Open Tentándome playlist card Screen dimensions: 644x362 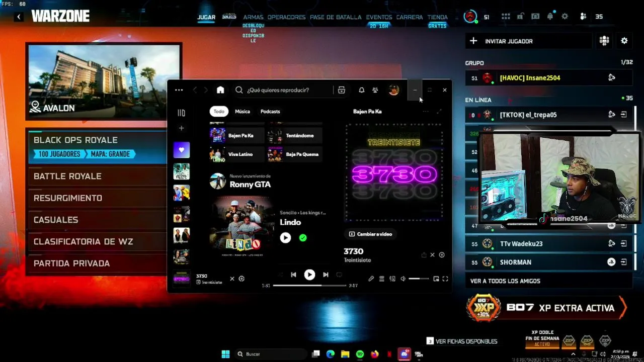point(295,135)
